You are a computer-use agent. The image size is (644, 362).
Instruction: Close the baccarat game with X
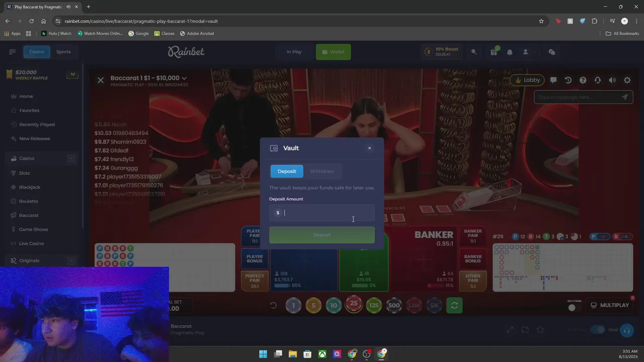(x=101, y=80)
